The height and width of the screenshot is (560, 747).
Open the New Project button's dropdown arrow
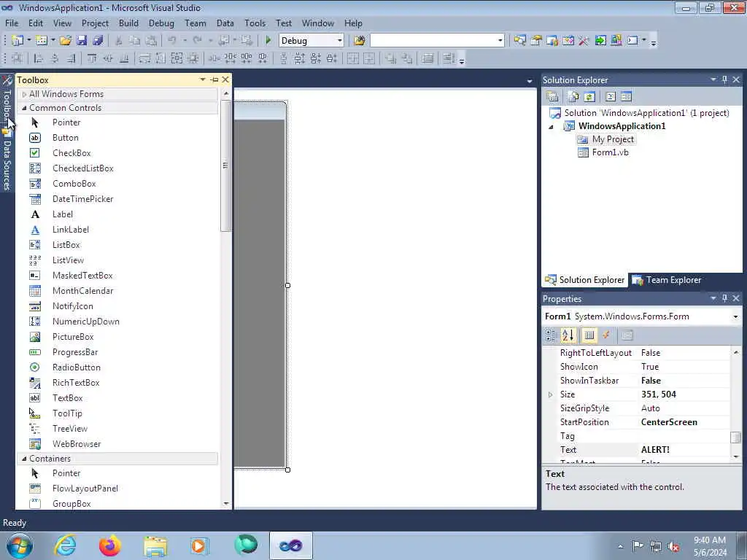tap(29, 41)
